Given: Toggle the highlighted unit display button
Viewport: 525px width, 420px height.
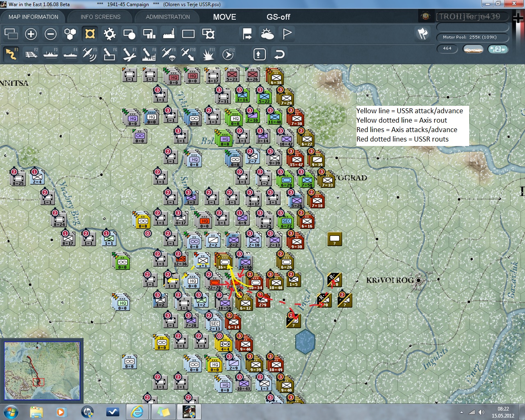Looking at the screenshot, I should (90, 34).
